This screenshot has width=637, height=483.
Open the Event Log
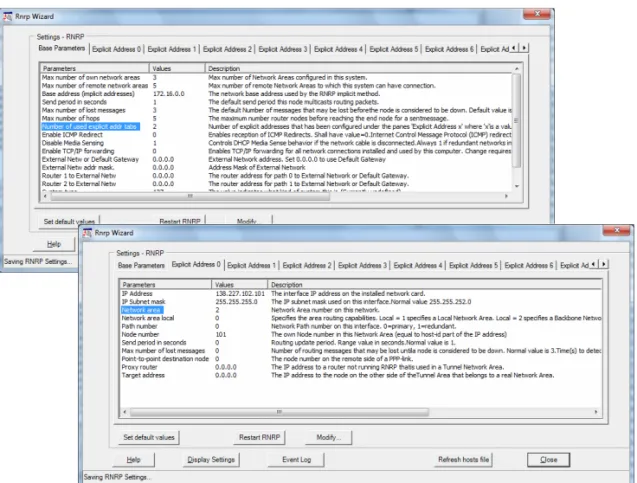[297, 460]
